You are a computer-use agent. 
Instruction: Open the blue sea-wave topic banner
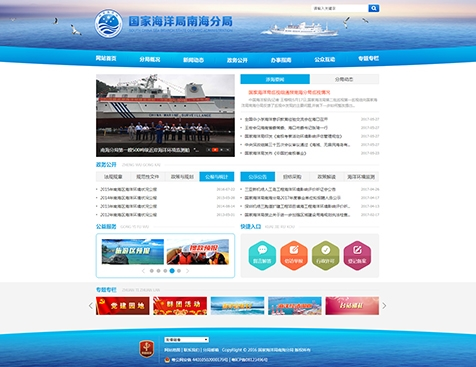tap(237, 306)
